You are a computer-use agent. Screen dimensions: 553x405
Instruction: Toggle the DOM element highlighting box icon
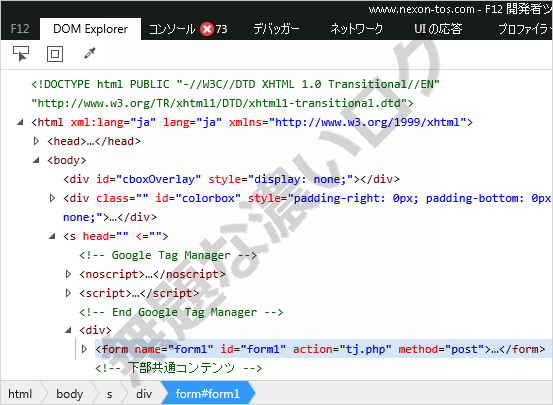(x=55, y=54)
